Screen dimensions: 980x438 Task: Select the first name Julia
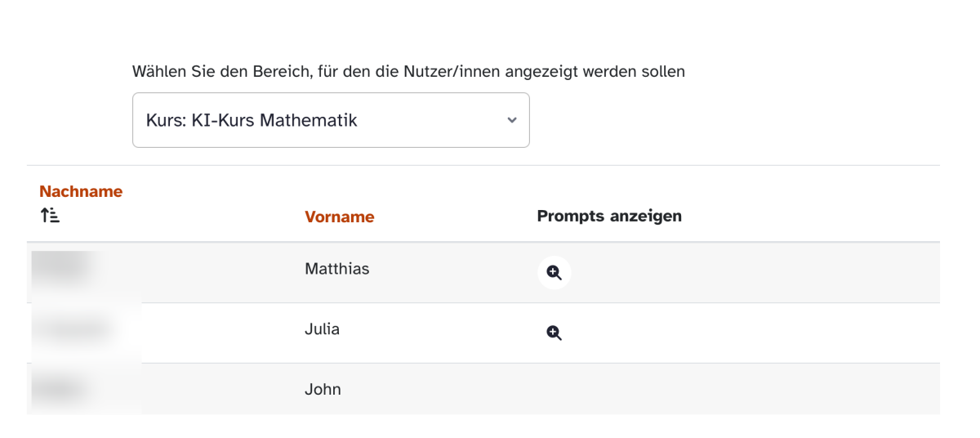[x=322, y=329]
